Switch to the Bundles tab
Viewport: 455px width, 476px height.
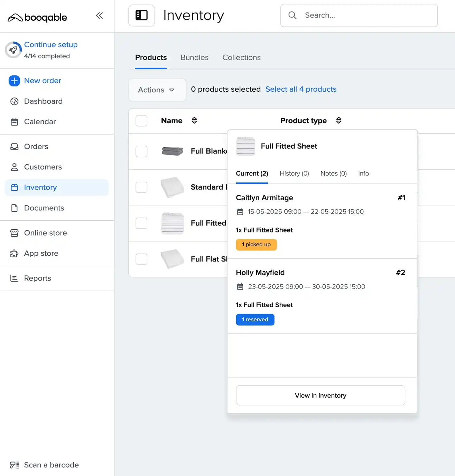pyautogui.click(x=194, y=57)
